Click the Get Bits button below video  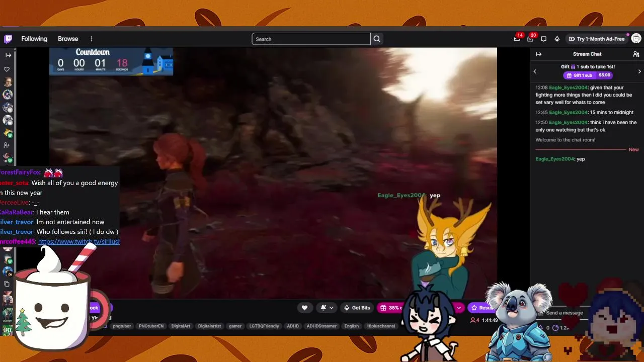click(357, 308)
